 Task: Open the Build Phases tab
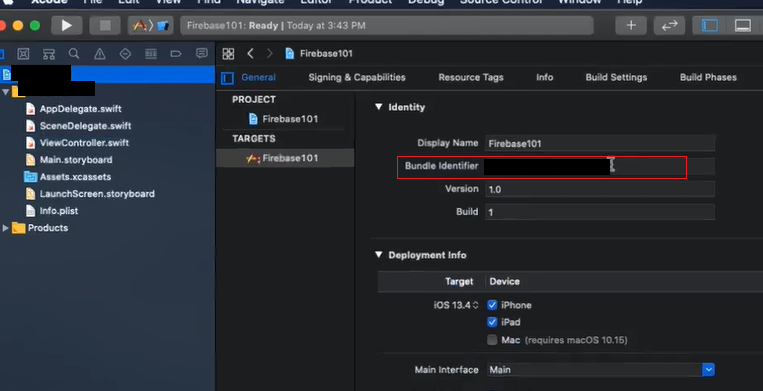pos(708,77)
